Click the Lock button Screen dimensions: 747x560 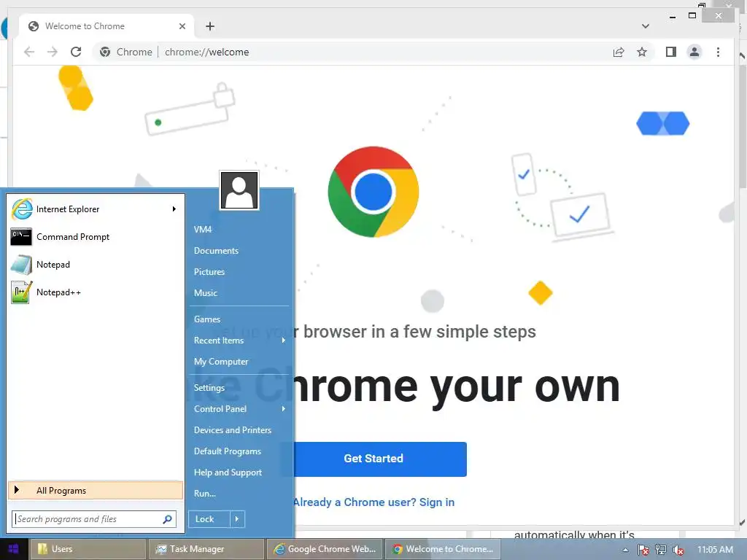point(209,519)
